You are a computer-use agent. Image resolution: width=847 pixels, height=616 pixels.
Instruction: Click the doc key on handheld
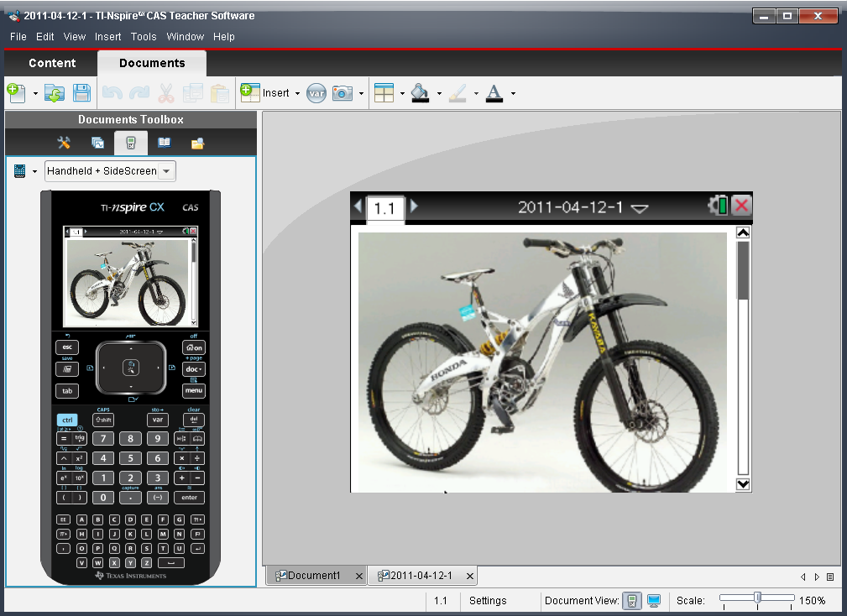pos(194,369)
